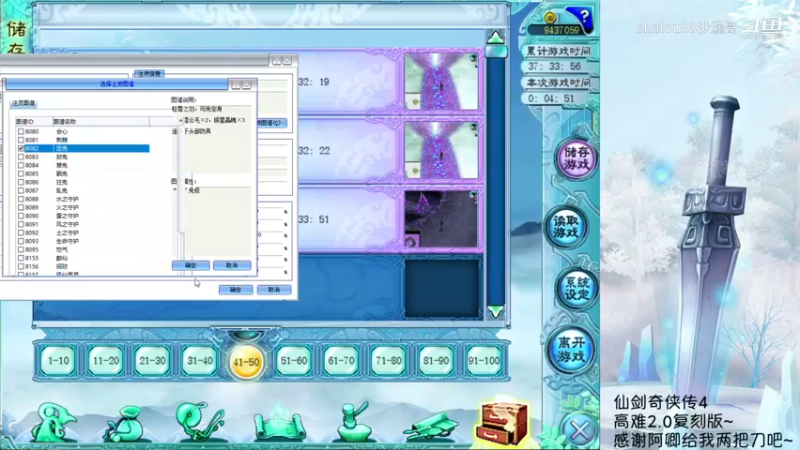The image size is (800, 450).
Task: Select save slot page 51-60
Action: [x=294, y=361]
